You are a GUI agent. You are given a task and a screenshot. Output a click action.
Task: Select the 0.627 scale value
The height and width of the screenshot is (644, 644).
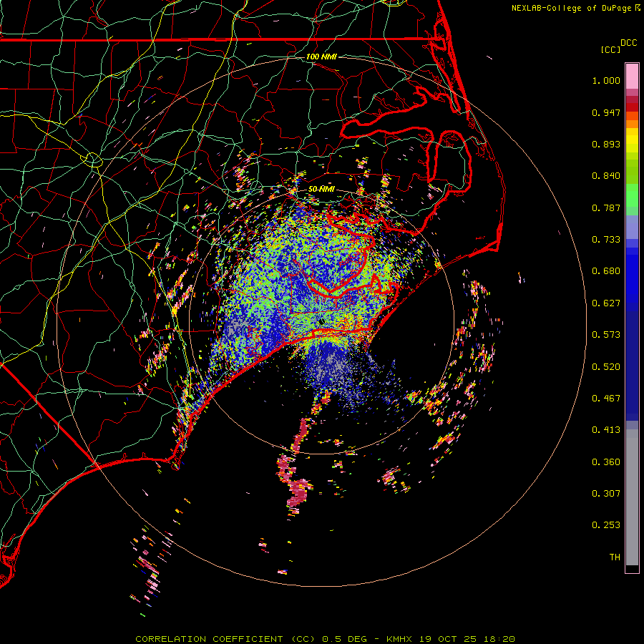[606, 303]
